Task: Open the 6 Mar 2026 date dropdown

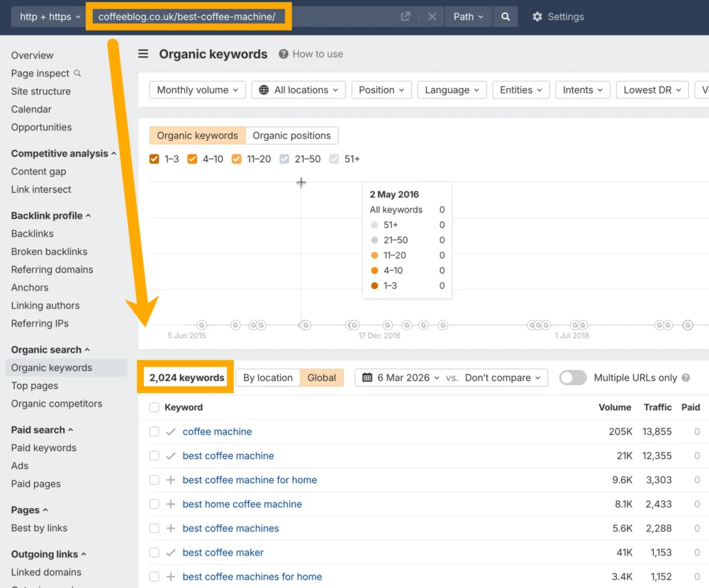Action: [x=401, y=378]
